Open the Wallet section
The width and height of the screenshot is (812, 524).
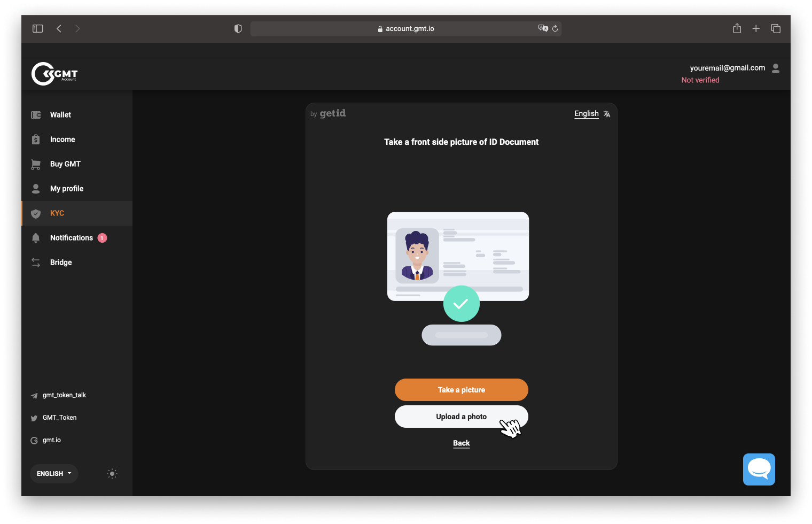coord(77,115)
